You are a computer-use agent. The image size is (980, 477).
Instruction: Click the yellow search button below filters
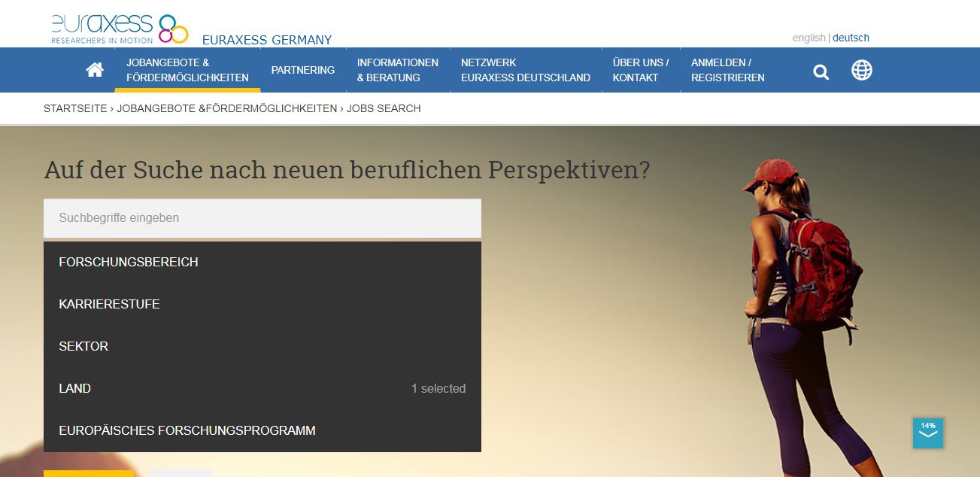click(x=89, y=473)
